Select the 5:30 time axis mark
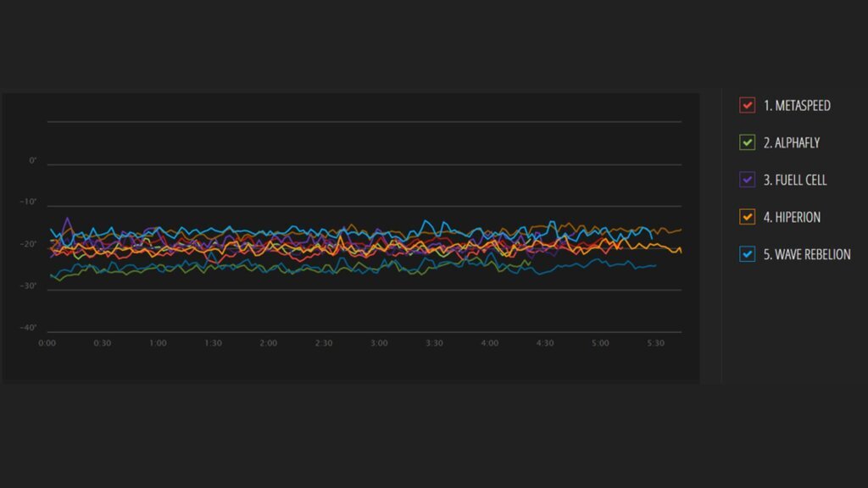This screenshot has width=868, height=488. tap(655, 344)
